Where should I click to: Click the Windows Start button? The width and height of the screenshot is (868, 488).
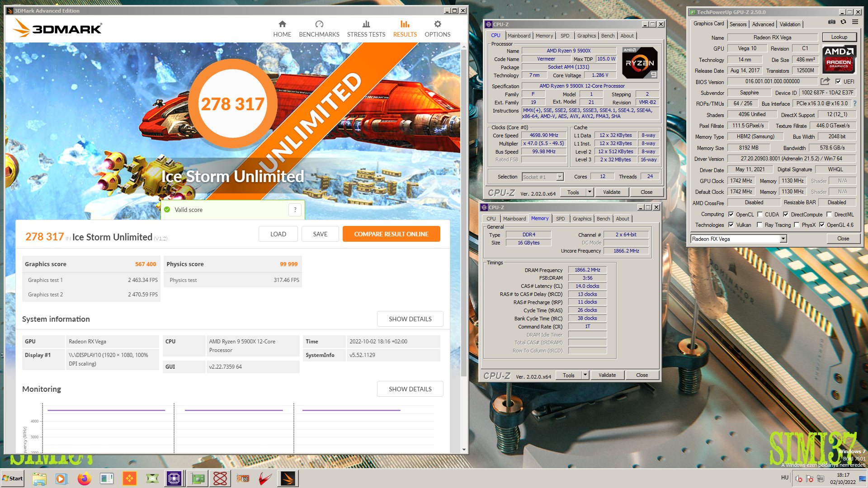pyautogui.click(x=13, y=479)
